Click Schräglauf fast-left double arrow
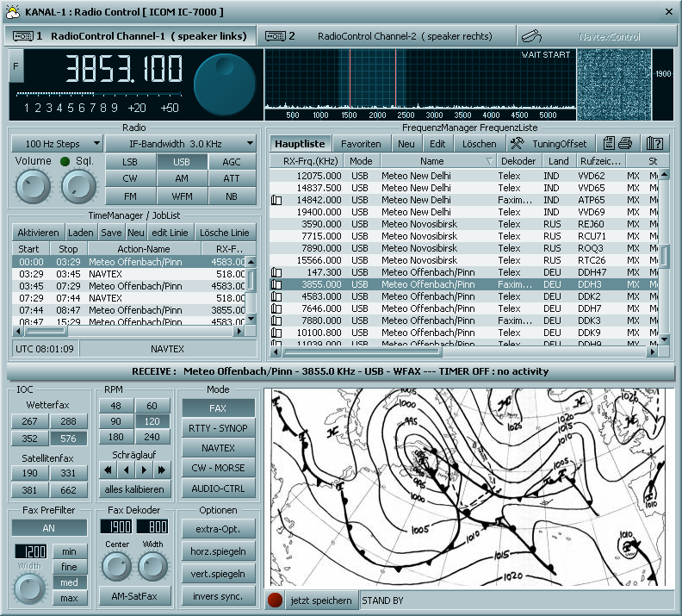 click(x=108, y=470)
